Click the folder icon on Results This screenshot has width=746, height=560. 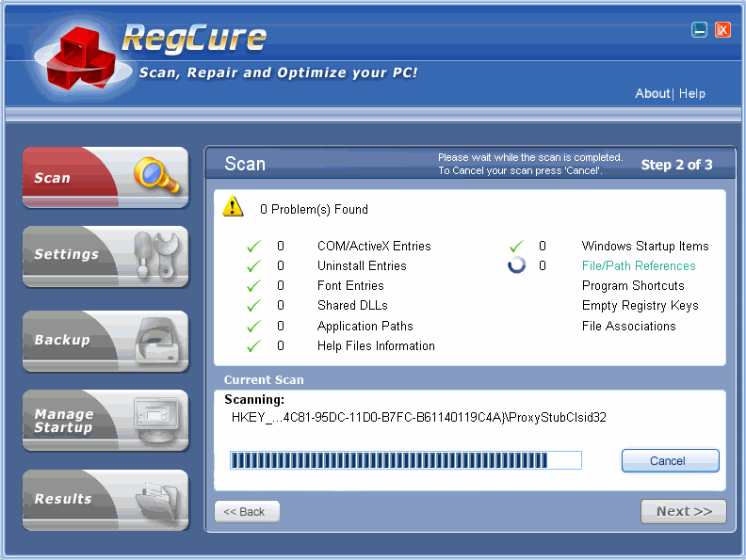pyautogui.click(x=156, y=501)
